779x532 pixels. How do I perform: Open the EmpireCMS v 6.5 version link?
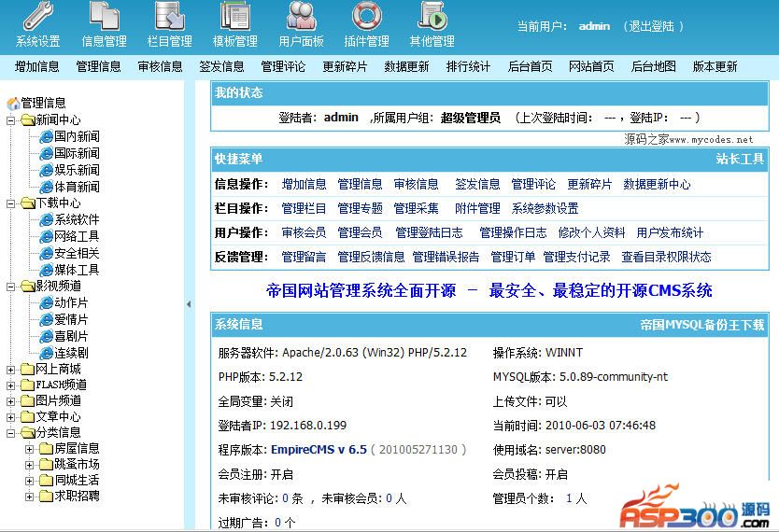319,450
